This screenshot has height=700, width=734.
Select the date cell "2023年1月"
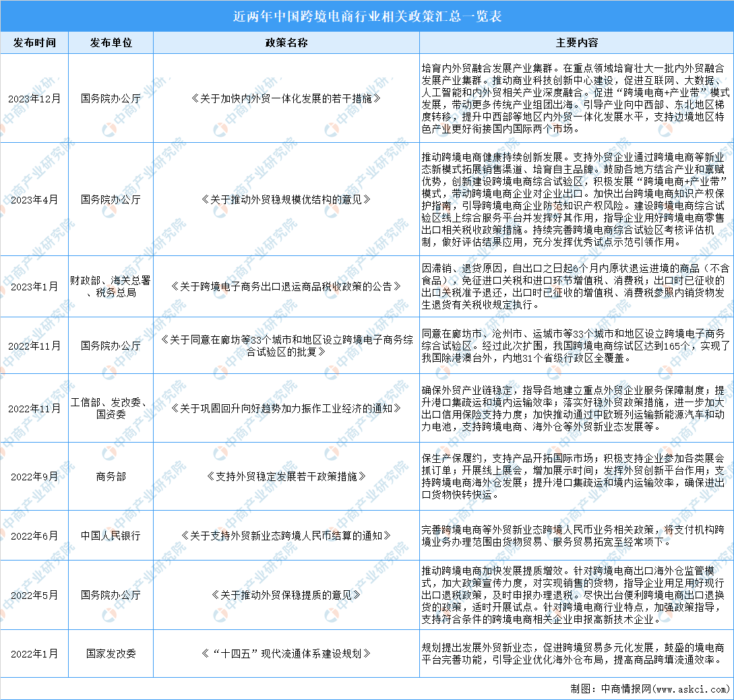(x=34, y=286)
